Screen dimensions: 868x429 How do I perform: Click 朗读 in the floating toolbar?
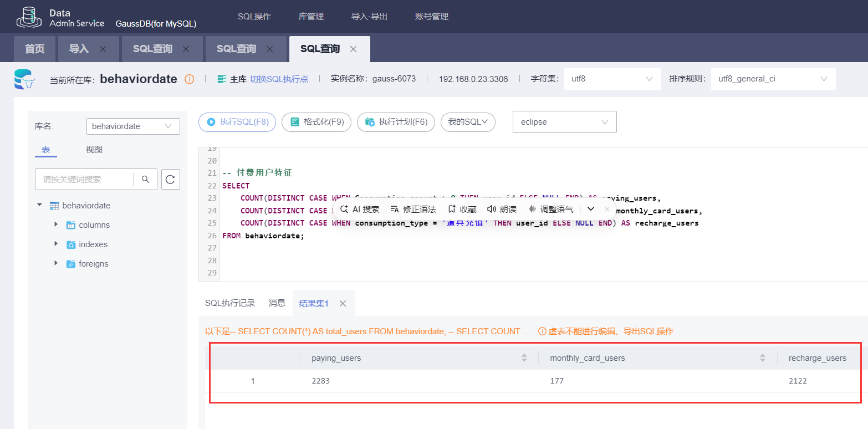coord(502,209)
